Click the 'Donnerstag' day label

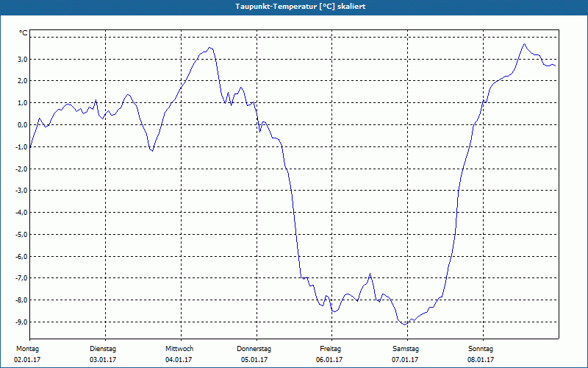pos(254,349)
